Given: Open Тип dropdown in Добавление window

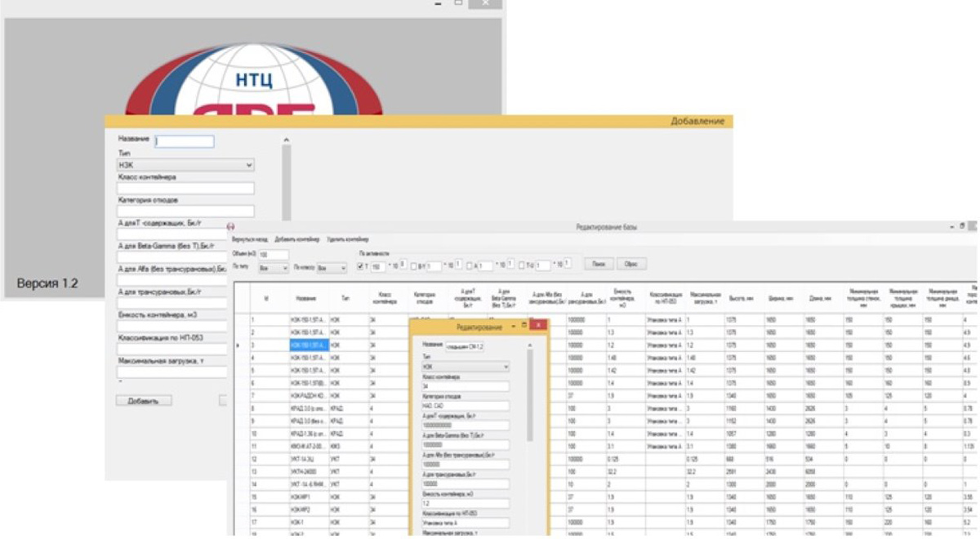Looking at the screenshot, I should (185, 165).
